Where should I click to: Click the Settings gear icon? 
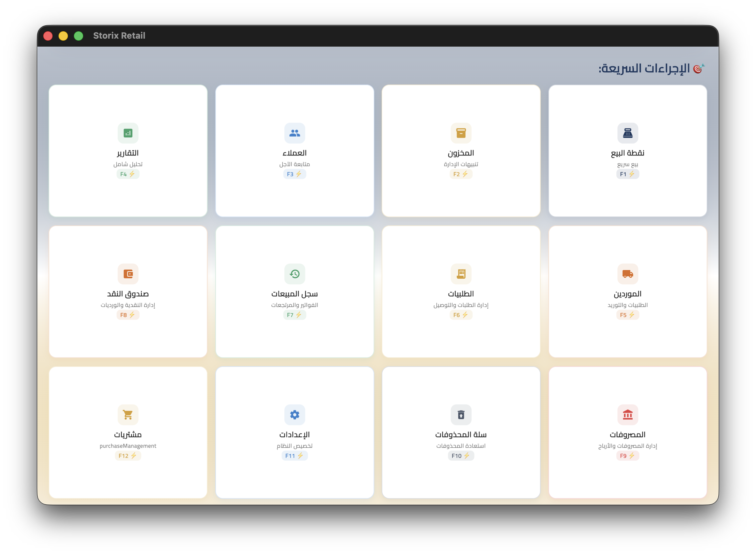[x=294, y=415]
